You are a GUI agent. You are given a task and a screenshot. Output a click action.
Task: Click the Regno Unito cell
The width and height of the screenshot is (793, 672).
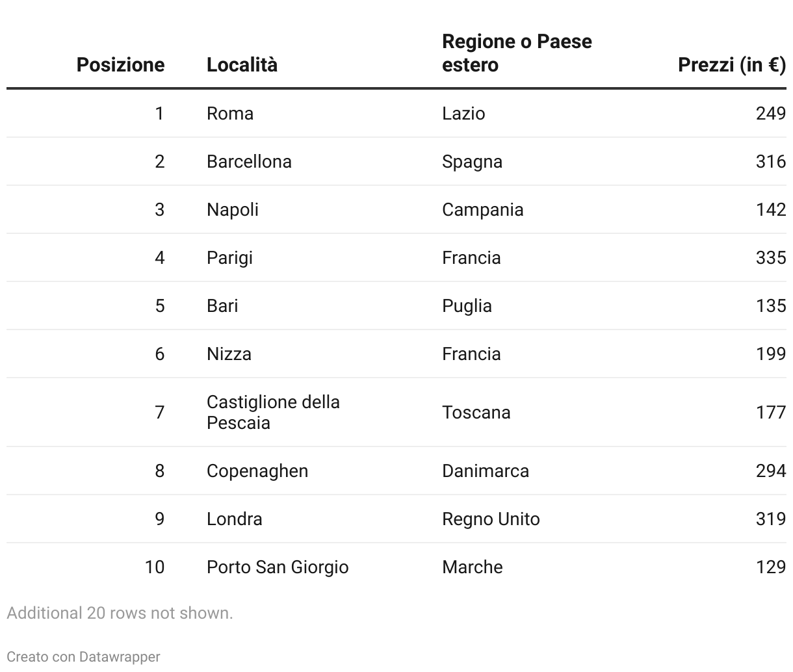pyautogui.click(x=491, y=519)
